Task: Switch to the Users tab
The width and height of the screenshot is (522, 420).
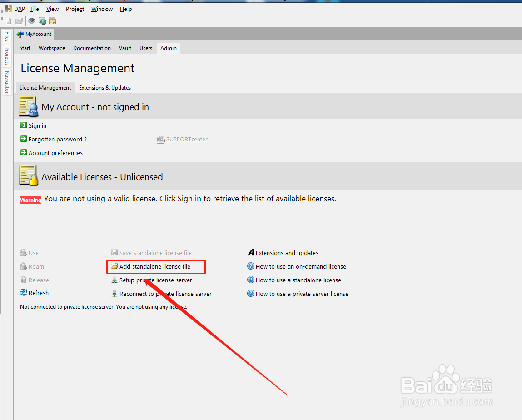Action: (x=146, y=48)
